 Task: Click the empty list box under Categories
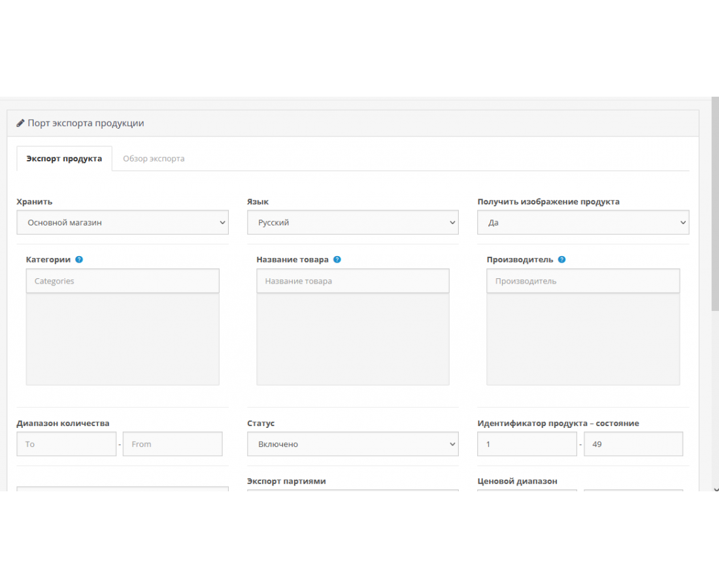[x=122, y=339]
